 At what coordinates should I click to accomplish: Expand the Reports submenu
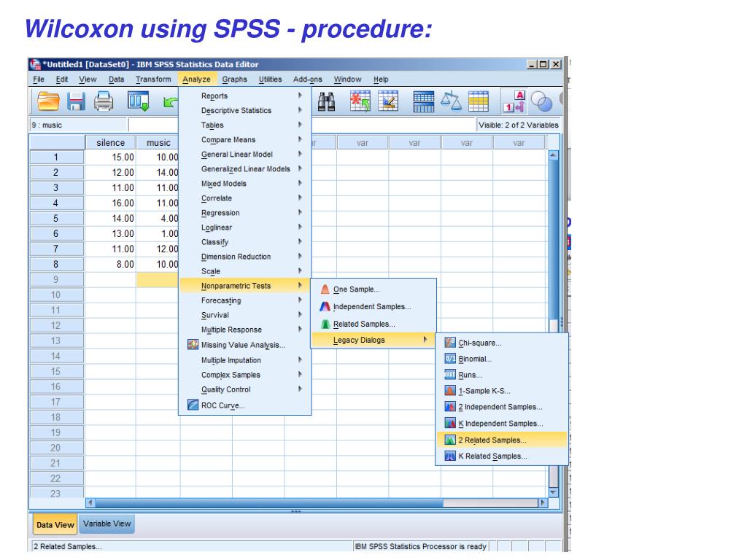point(245,96)
